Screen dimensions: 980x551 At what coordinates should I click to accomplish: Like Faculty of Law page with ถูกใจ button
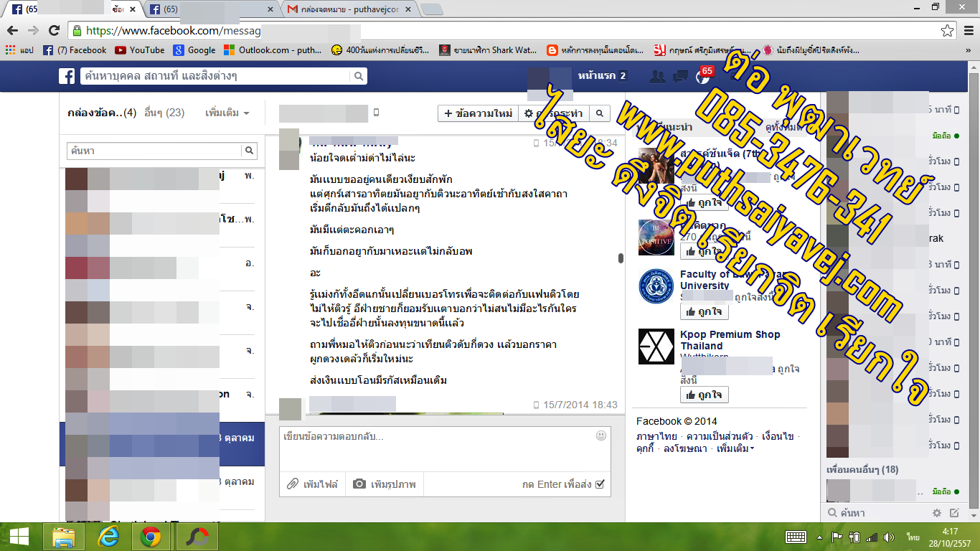705,312
